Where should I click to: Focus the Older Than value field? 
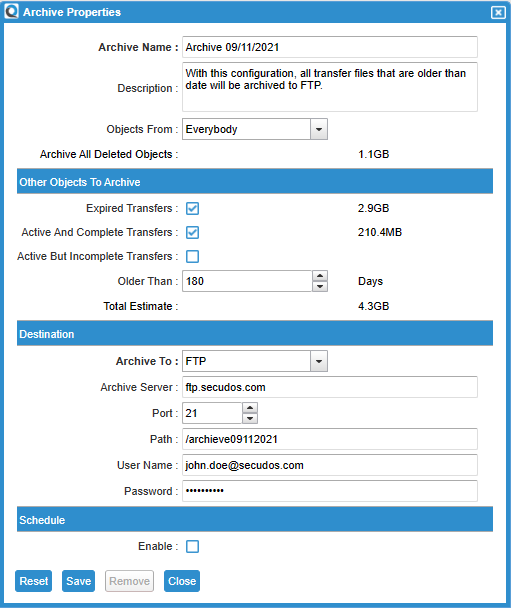point(247,281)
